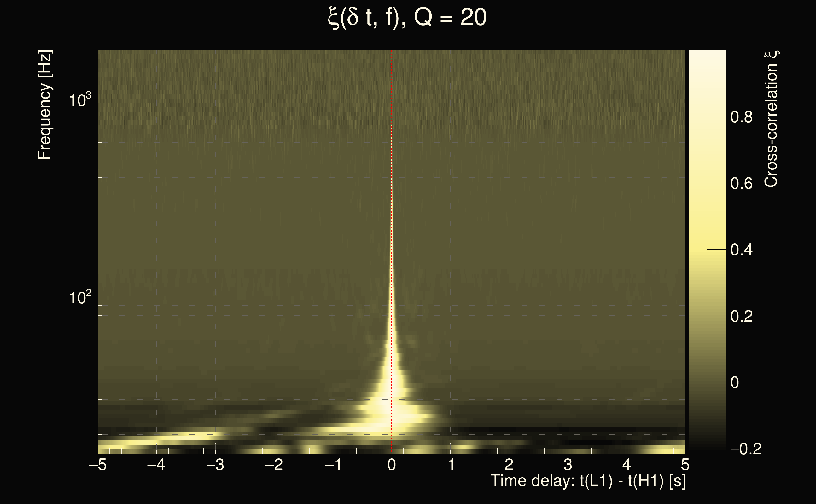Click the 0.6 value on the colorbar
Image resolution: width=816 pixels, height=504 pixels.
(x=741, y=183)
